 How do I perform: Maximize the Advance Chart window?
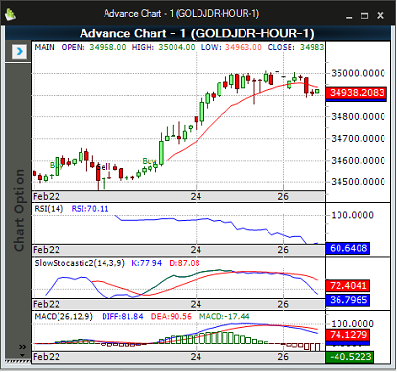click(365, 16)
